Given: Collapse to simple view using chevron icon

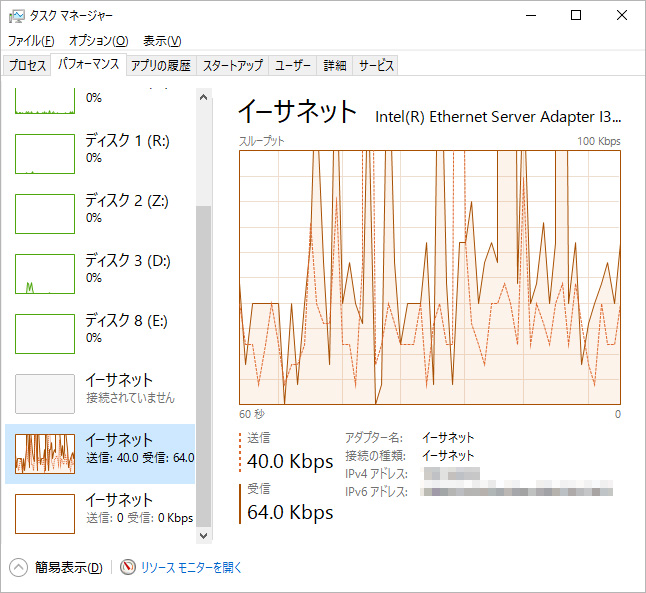Looking at the screenshot, I should coord(19,567).
